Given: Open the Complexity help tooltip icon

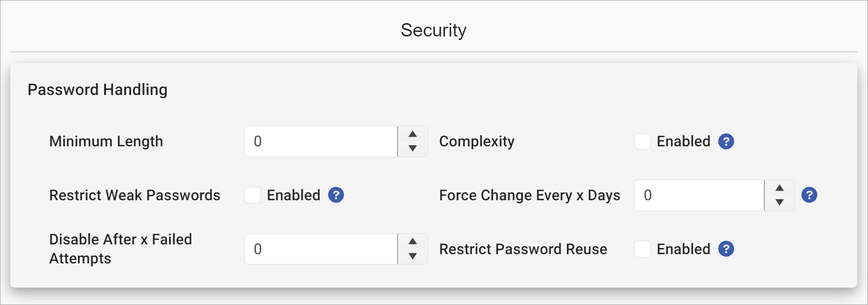Looking at the screenshot, I should [x=725, y=141].
